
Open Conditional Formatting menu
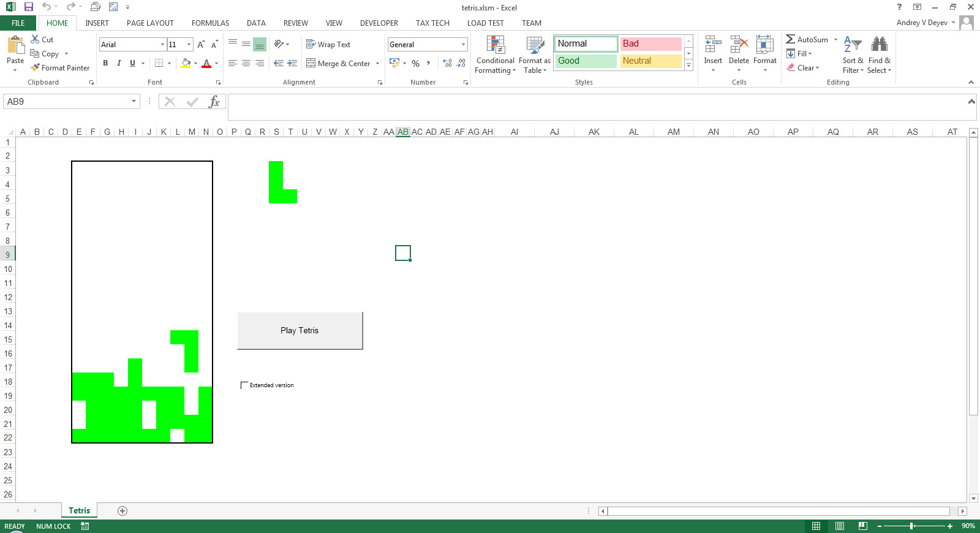coord(496,55)
